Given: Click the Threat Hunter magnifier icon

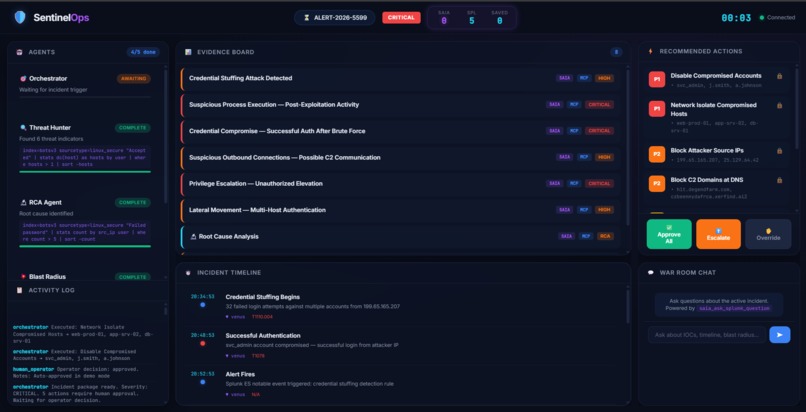Looking at the screenshot, I should pyautogui.click(x=23, y=127).
